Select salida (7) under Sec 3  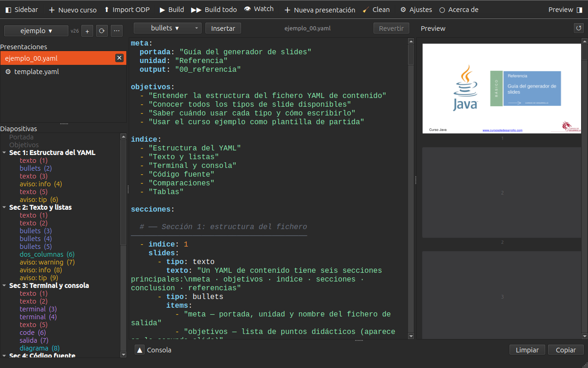tap(34, 340)
